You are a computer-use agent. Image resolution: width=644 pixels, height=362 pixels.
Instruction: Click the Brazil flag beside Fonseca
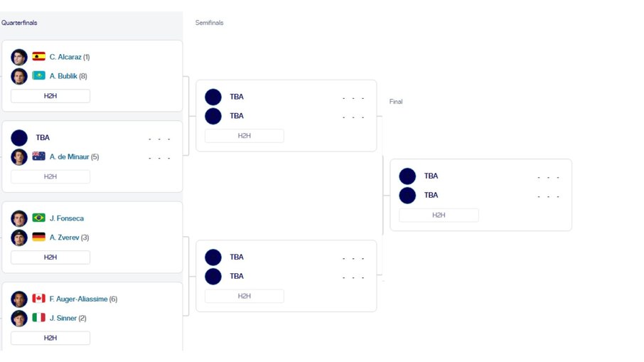38,218
